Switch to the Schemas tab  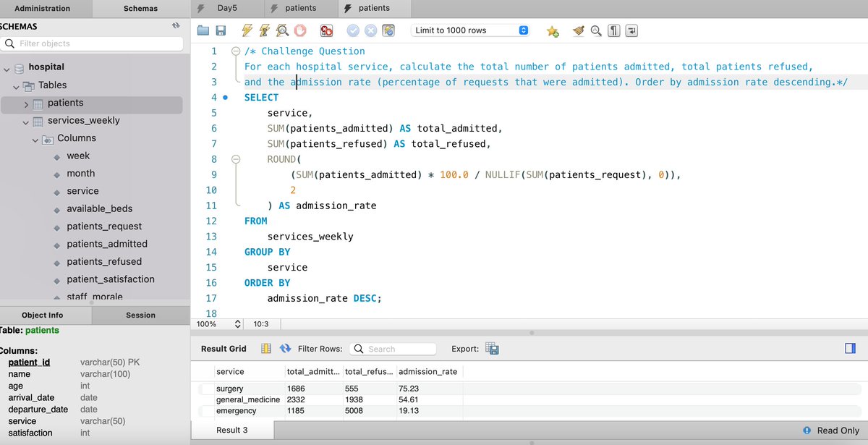(x=140, y=9)
